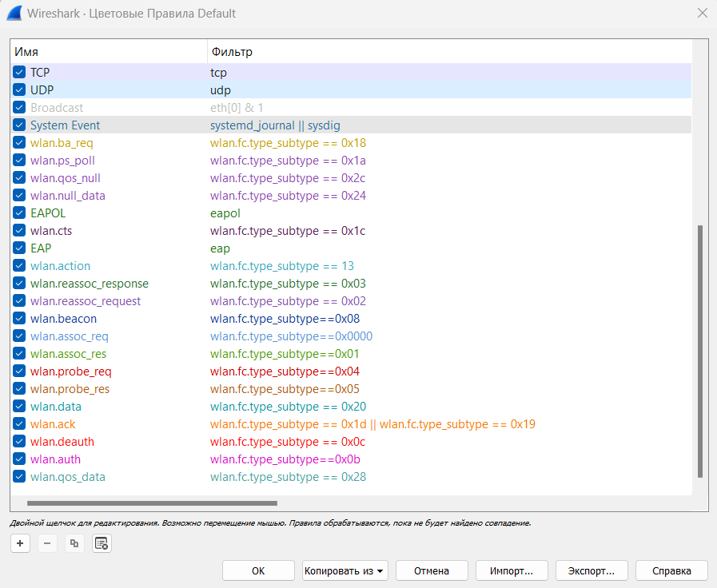The height and width of the screenshot is (588, 717).
Task: Sort by the Имя column header
Action: coord(109,52)
